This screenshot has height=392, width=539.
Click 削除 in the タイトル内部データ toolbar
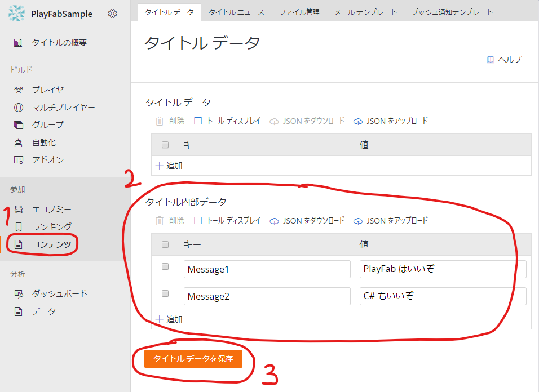pos(176,221)
